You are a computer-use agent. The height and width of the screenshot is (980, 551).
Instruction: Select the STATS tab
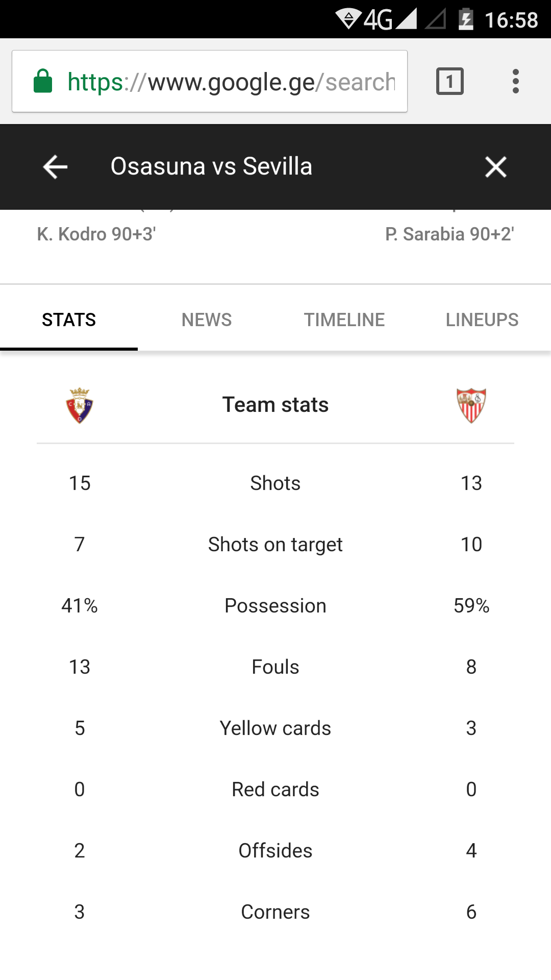69,320
